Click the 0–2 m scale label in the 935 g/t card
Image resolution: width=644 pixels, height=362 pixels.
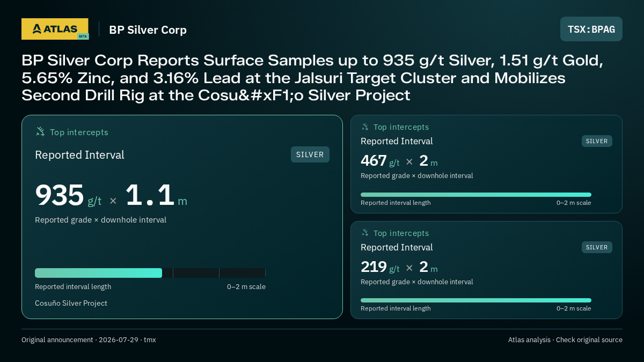click(x=246, y=287)
